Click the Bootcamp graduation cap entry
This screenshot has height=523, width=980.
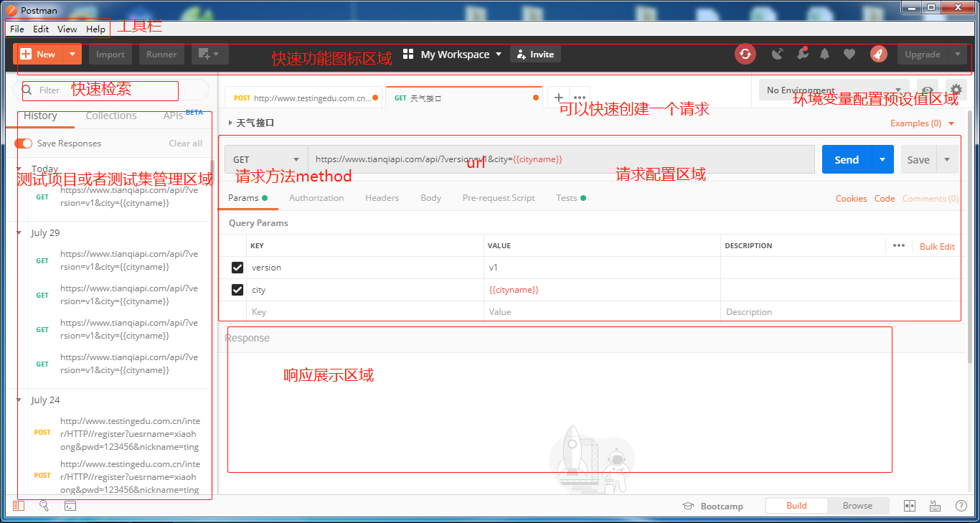point(712,506)
